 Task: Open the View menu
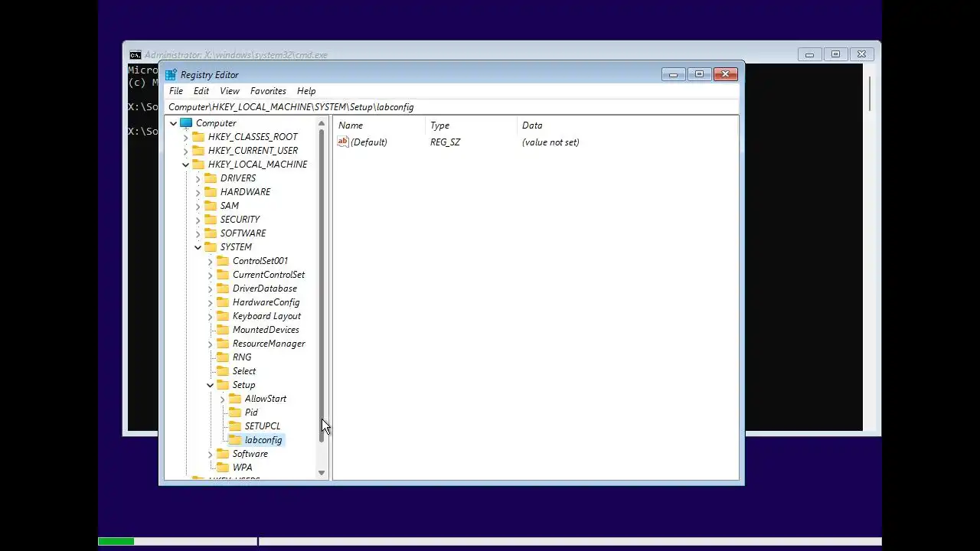[x=230, y=91]
